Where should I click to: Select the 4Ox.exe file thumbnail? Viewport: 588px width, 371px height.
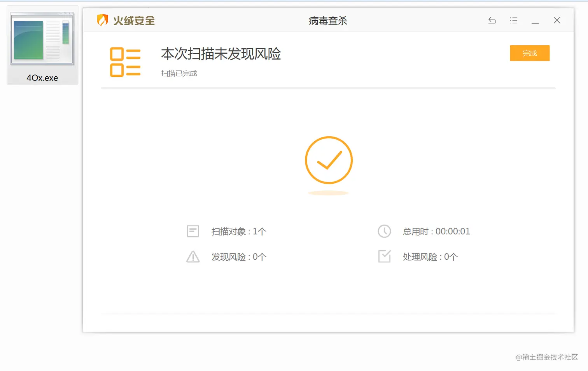tap(42, 39)
